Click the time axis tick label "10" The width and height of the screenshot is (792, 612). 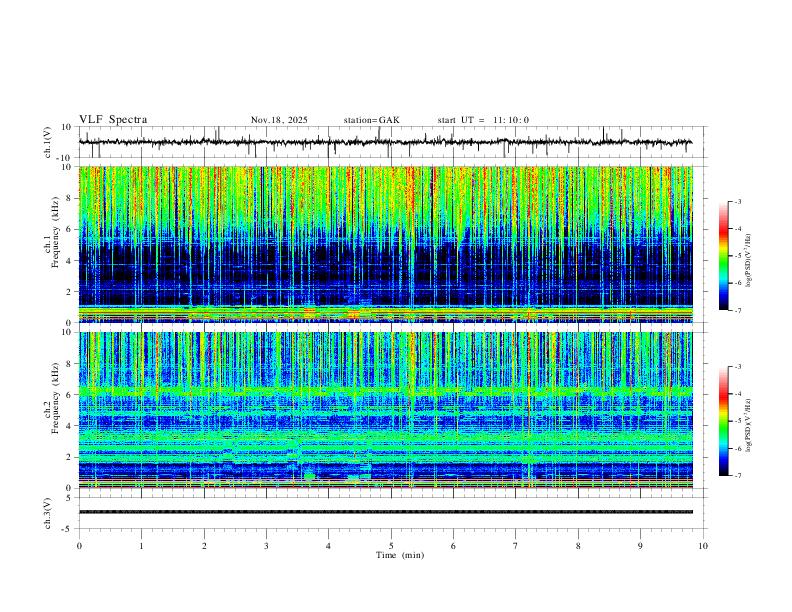(703, 546)
